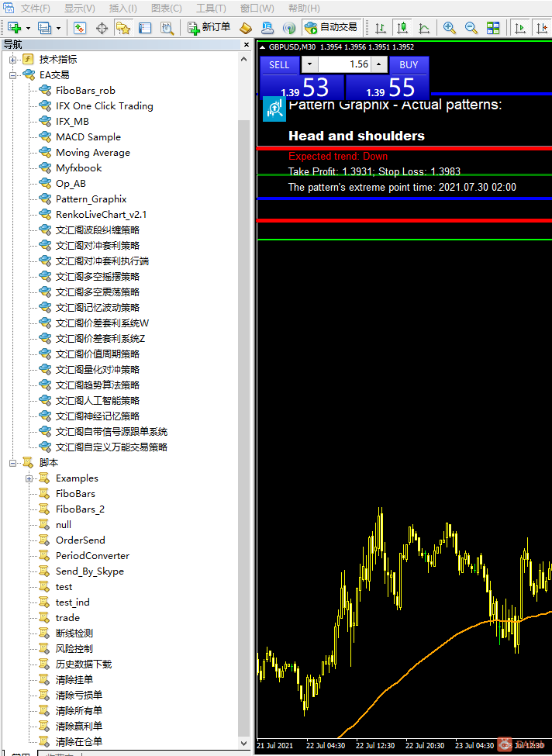Open the 文件(F) menu
This screenshot has height=756, width=552.
[35, 9]
